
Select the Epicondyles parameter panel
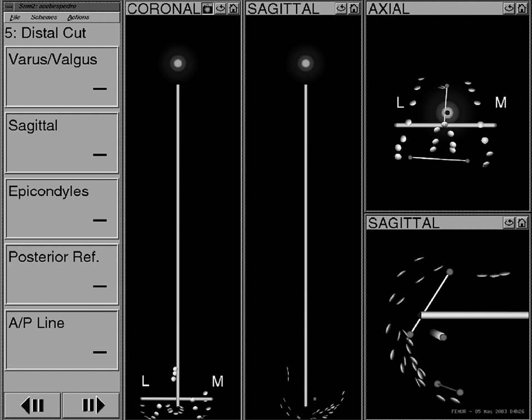click(61, 208)
